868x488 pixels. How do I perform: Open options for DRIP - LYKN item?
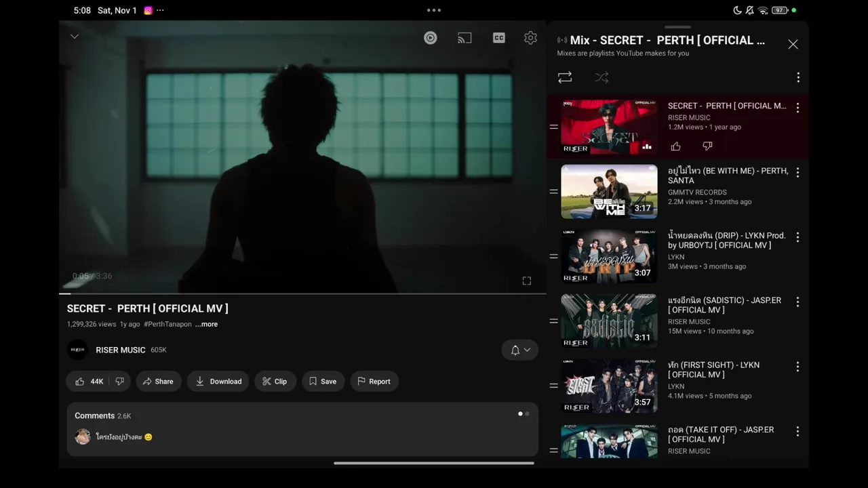coord(797,237)
